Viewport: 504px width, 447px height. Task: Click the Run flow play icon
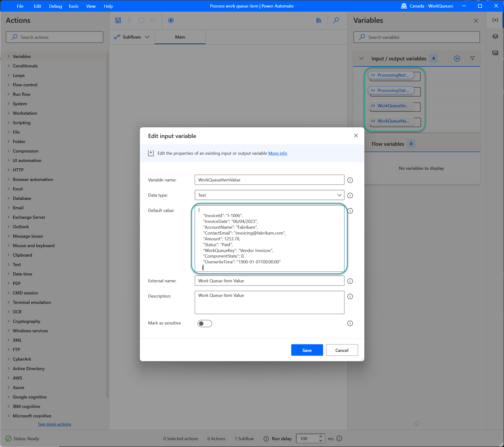tap(130, 20)
